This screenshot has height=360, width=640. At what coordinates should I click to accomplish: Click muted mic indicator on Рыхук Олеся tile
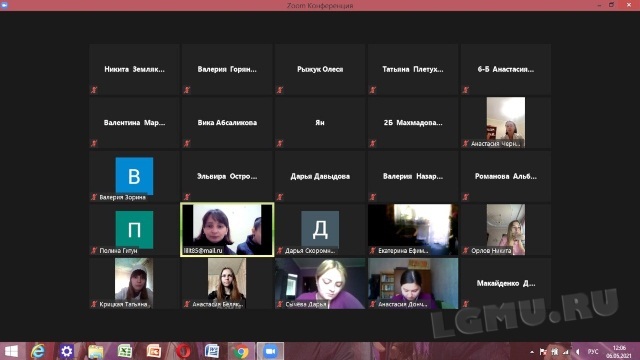280,90
